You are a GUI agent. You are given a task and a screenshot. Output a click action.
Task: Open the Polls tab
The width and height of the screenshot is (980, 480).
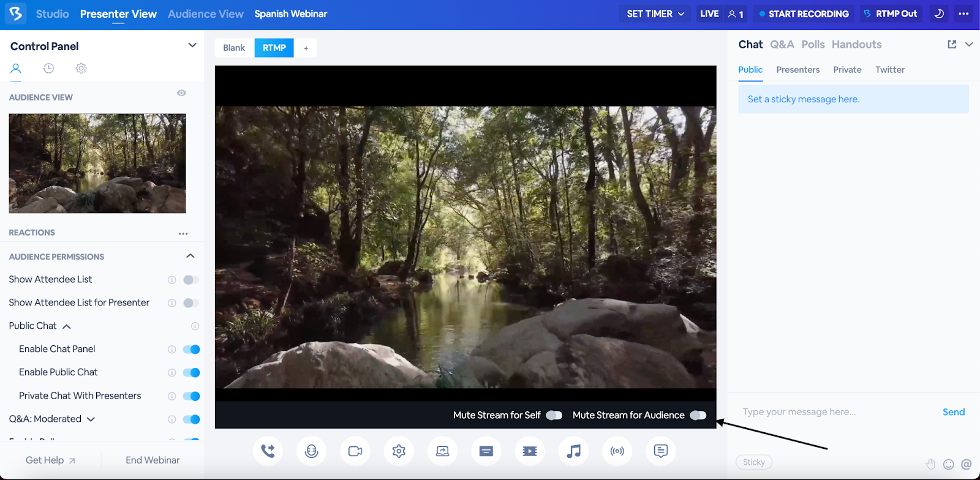pos(813,44)
